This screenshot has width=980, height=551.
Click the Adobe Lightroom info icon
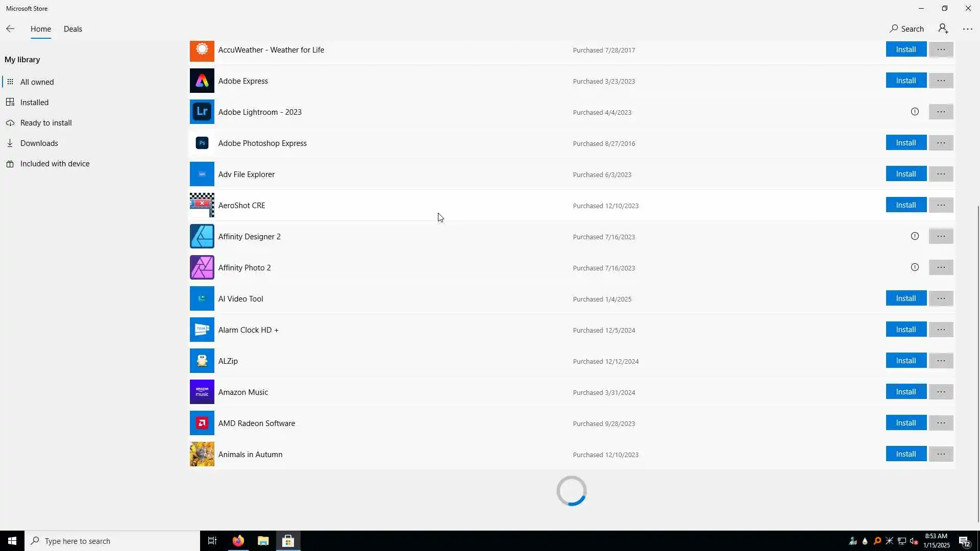click(x=915, y=112)
